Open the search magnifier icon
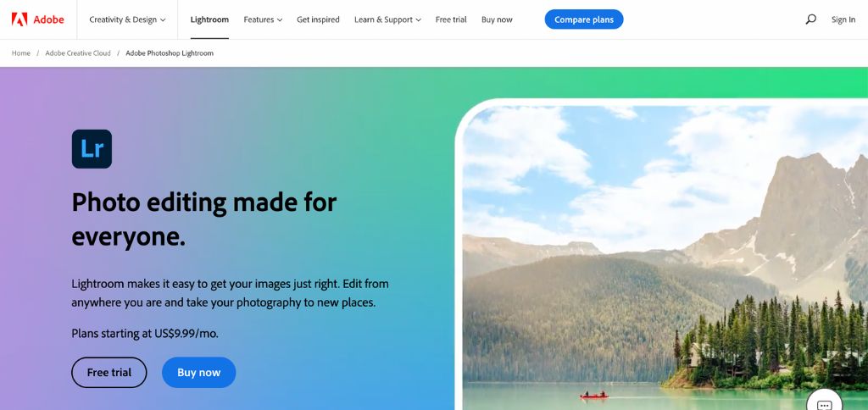This screenshot has height=410, width=868. coord(810,19)
